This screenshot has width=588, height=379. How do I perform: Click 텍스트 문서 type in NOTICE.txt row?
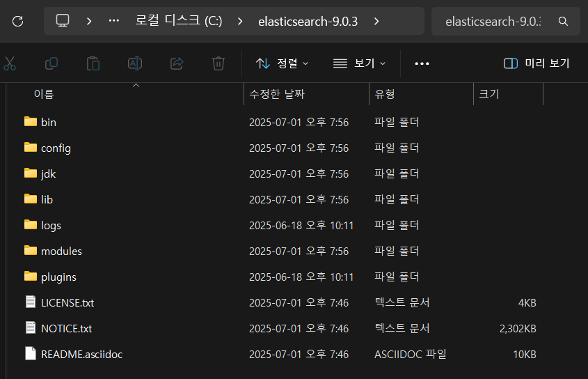(x=402, y=328)
